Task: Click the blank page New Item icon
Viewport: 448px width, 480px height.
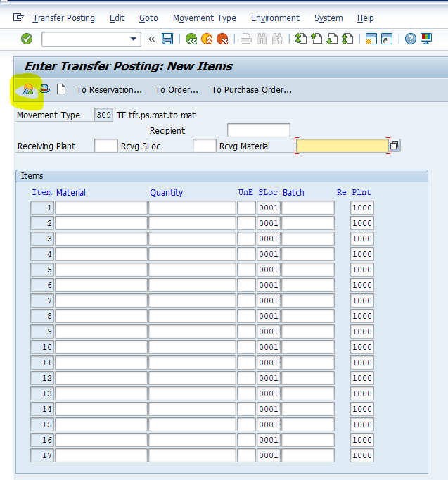Action: [61, 89]
